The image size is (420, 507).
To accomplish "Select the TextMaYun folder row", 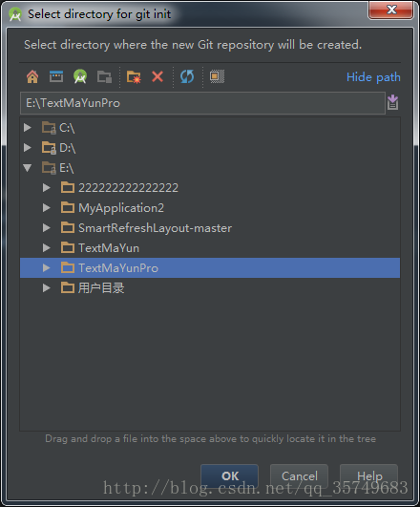I will pyautogui.click(x=210, y=248).
